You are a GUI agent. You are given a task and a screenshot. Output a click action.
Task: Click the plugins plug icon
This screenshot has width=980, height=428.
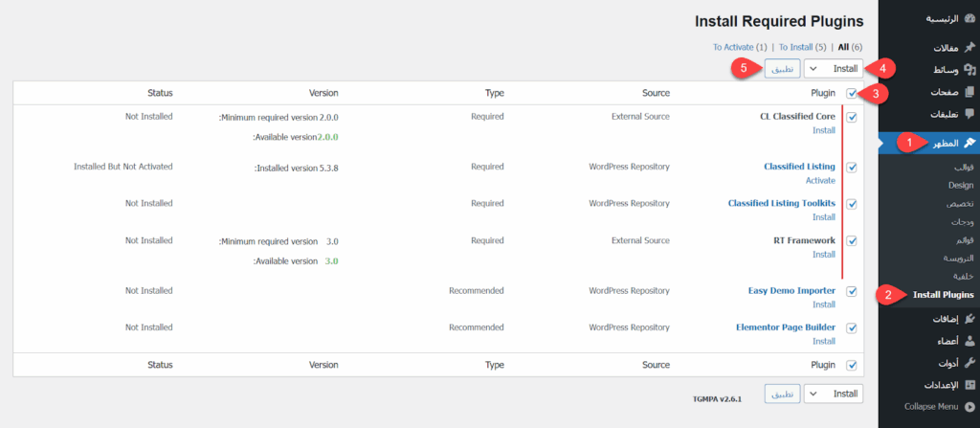click(969, 318)
